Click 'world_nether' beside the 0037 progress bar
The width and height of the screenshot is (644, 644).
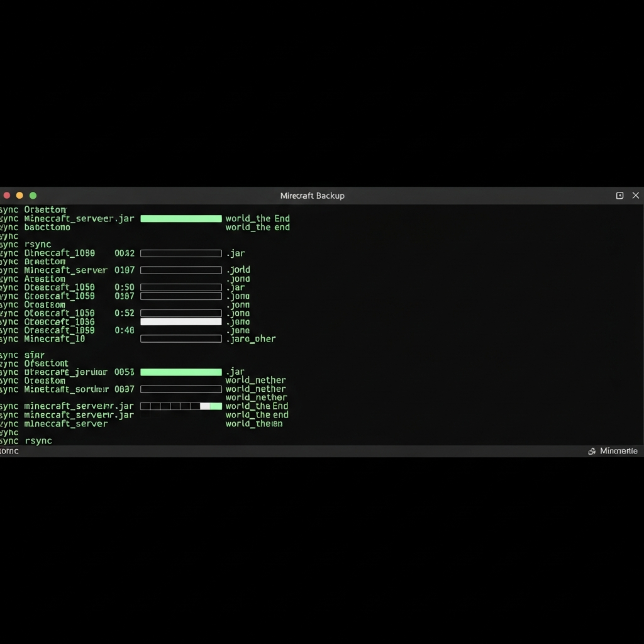[255, 389]
